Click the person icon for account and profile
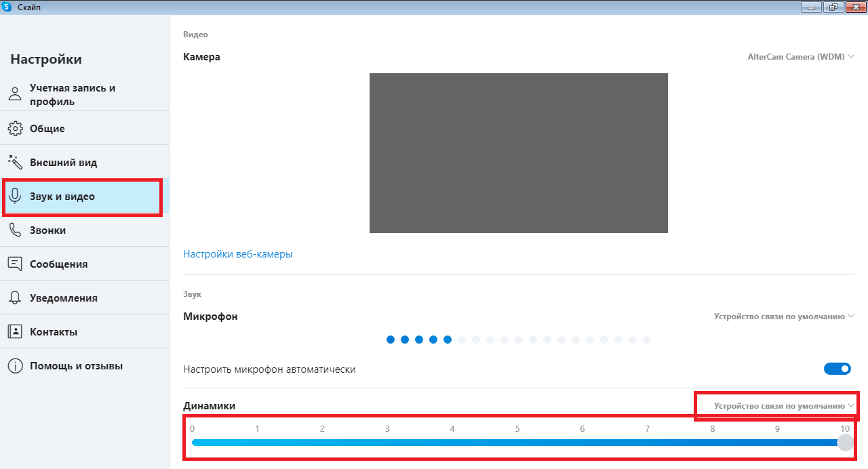Screen dimensions: 868x469 (15, 94)
